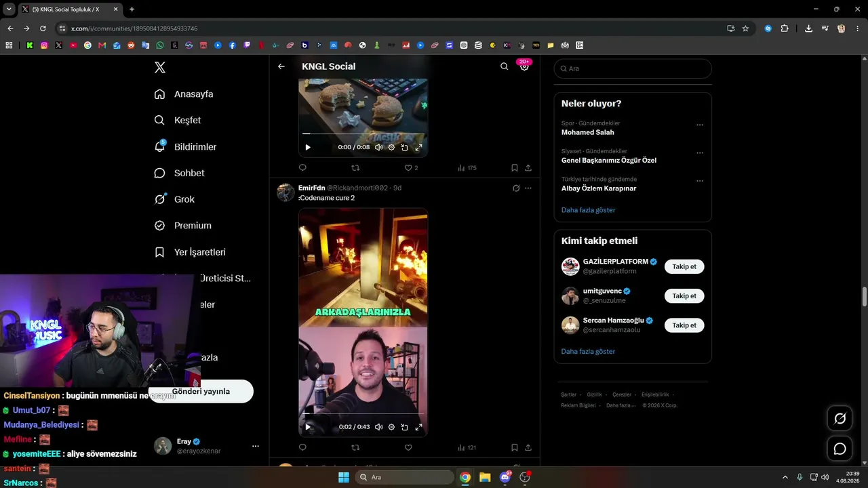The image size is (868, 488).
Task: Click the Ara search field on X
Action: click(633, 68)
